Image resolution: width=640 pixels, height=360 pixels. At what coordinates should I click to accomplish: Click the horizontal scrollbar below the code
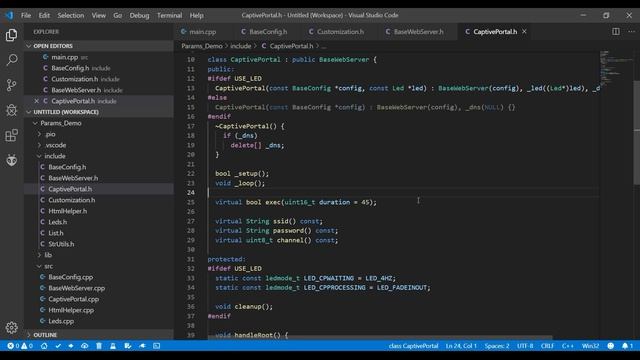(x=379, y=338)
